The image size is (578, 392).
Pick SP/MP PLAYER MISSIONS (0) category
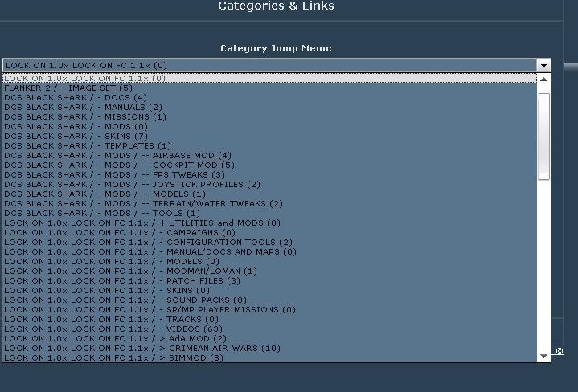[x=269, y=309]
